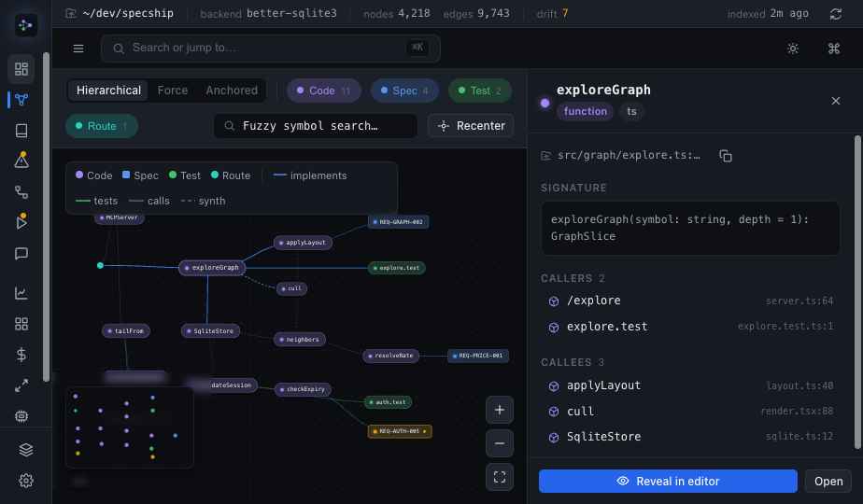This screenshot has height=504, width=863.
Task: Zoom in the graph with plus button
Action: click(499, 410)
